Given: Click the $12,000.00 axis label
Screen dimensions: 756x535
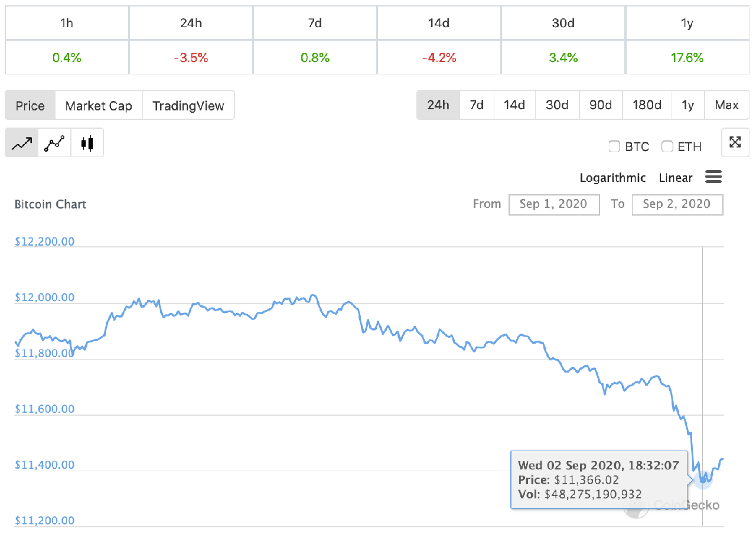Looking at the screenshot, I should 45,297.
